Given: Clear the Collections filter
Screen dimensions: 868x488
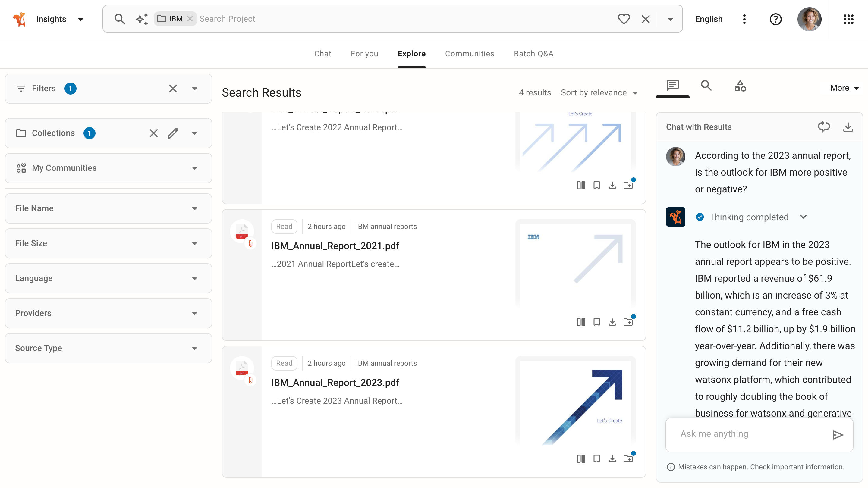Looking at the screenshot, I should coord(154,133).
